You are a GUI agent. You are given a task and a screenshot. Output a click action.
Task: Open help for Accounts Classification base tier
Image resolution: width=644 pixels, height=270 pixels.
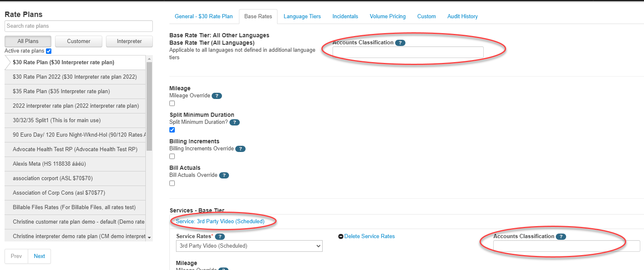click(400, 43)
